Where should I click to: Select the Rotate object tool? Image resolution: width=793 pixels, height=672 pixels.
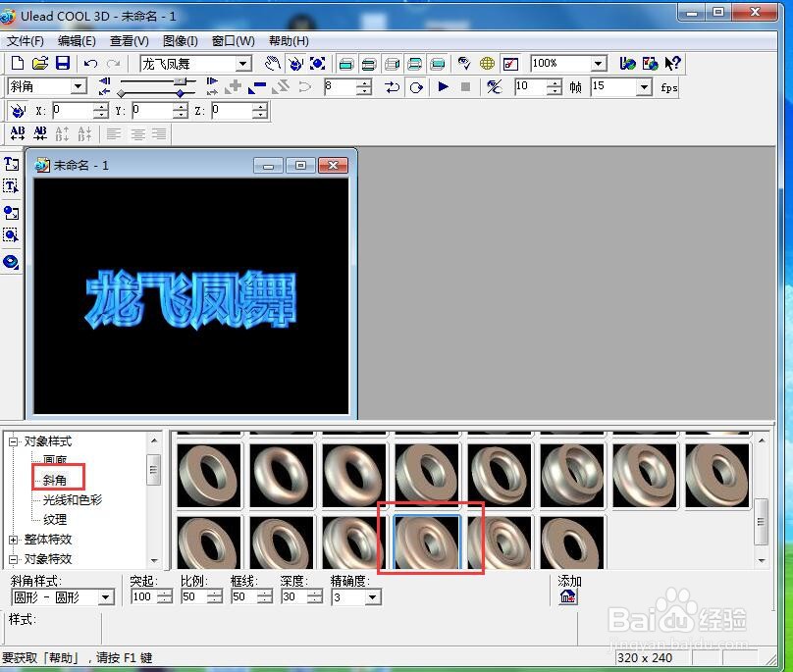(294, 64)
